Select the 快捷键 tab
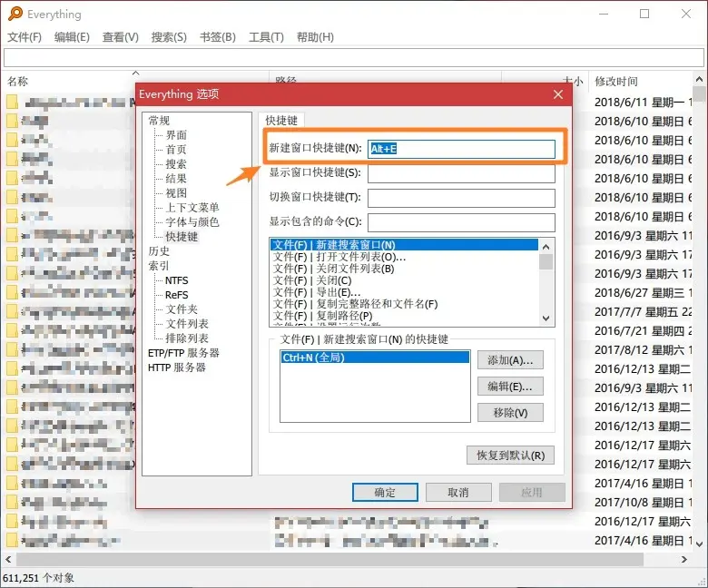The width and height of the screenshot is (708, 588). (x=281, y=121)
